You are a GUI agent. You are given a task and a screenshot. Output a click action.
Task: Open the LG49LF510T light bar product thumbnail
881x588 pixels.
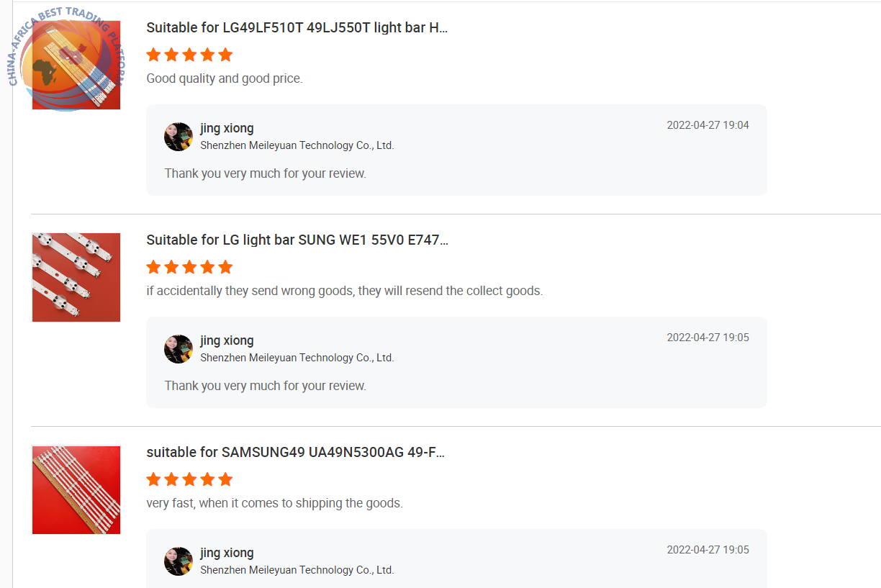click(76, 65)
